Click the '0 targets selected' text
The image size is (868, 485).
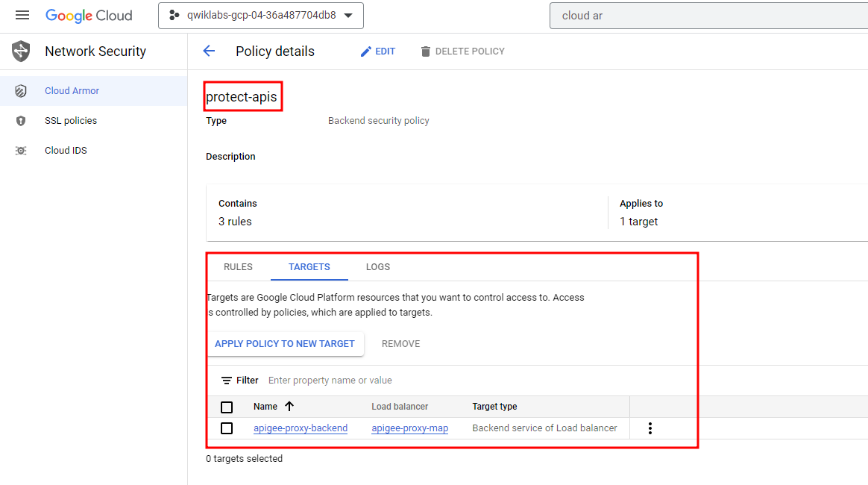point(244,458)
